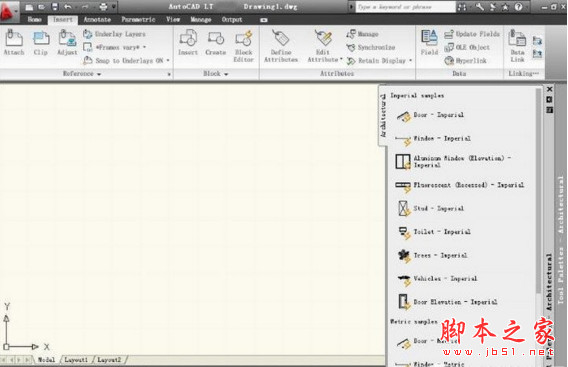Select the Architectural palette tab
The image size is (568, 367).
click(x=383, y=115)
